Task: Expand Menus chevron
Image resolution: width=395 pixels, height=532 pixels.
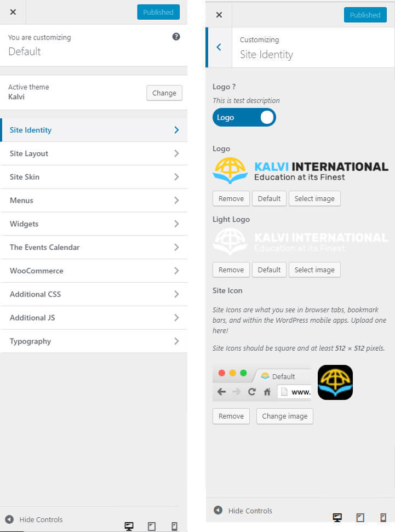Action: (x=176, y=200)
